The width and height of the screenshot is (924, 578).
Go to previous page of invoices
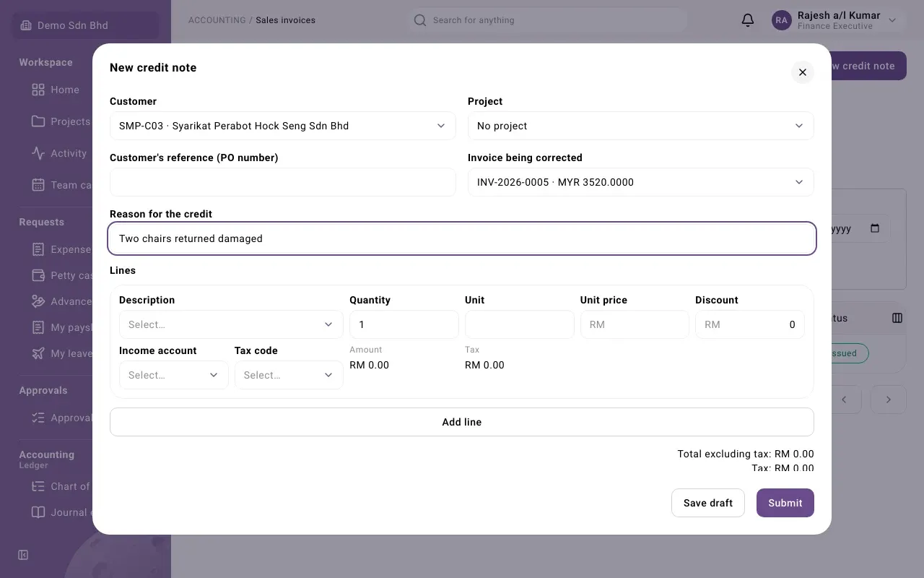844,400
